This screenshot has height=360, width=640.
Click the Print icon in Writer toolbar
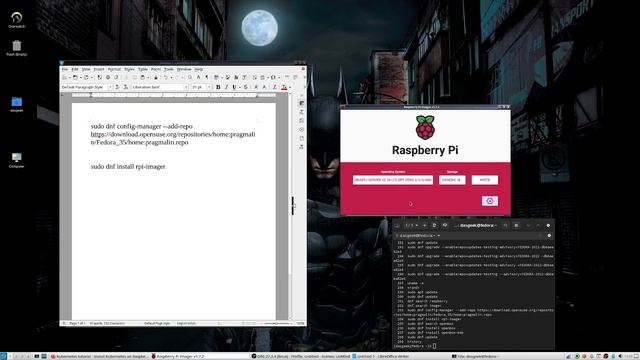(108, 77)
